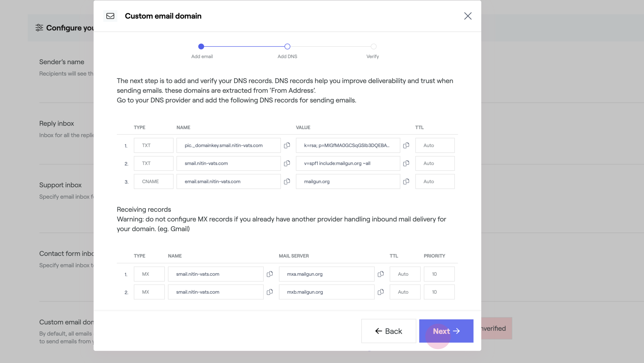Go Back to the previous step
Screen dimensions: 644x363
pyautogui.click(x=388, y=331)
